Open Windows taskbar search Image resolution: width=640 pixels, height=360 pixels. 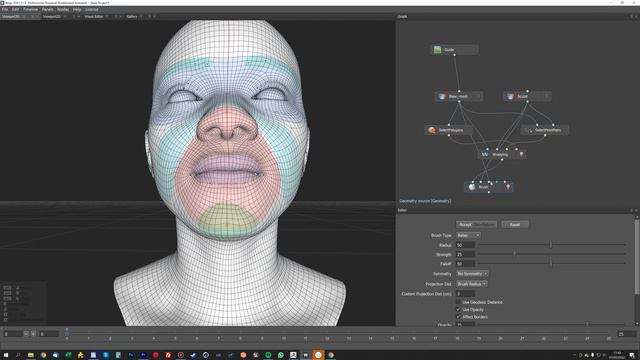[x=18, y=355]
